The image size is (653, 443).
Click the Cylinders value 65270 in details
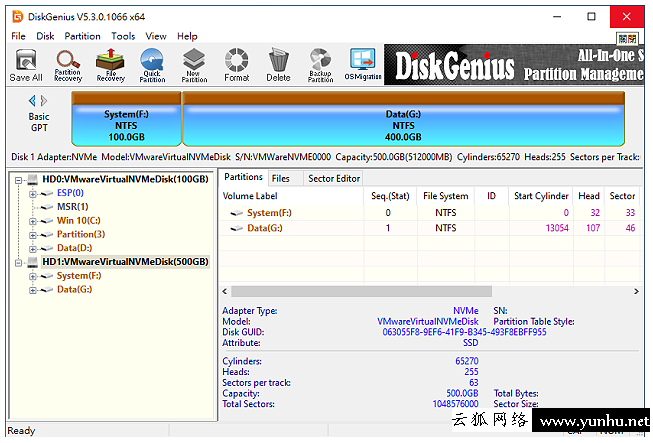pos(466,361)
